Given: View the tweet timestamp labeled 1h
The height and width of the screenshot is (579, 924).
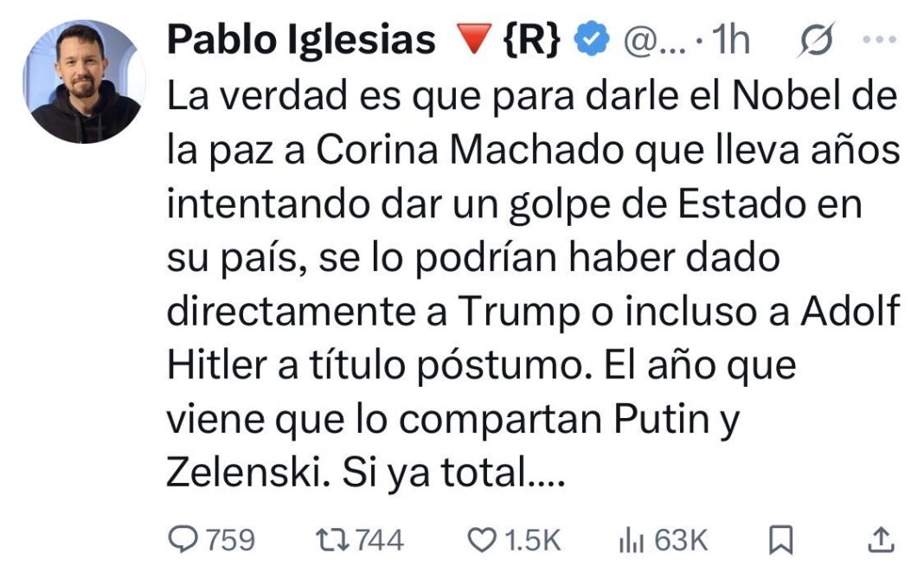Looking at the screenshot, I should point(727,38).
